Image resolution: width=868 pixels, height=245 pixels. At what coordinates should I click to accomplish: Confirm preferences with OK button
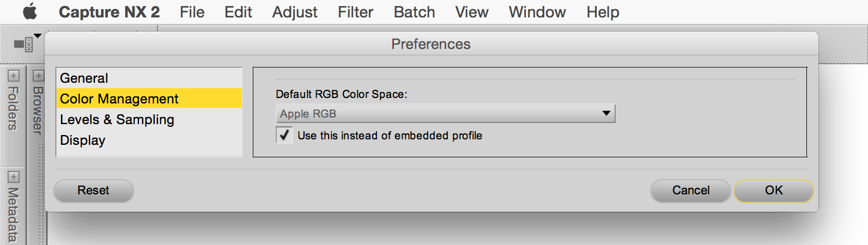pyautogui.click(x=774, y=190)
